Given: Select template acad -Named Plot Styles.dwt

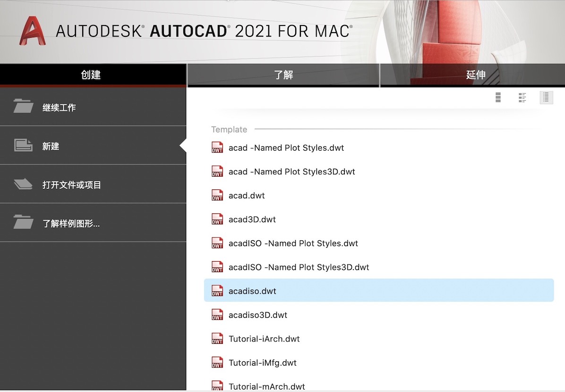Looking at the screenshot, I should 379,147.
